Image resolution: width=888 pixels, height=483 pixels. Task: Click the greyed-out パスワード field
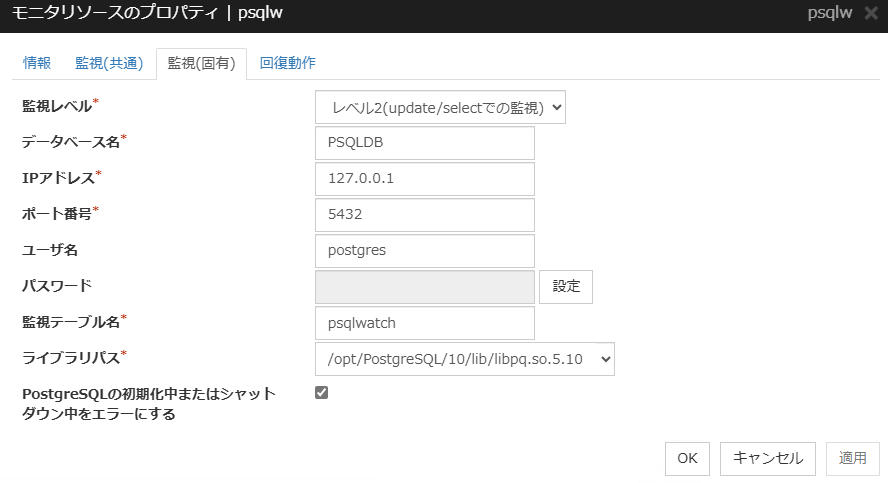[424, 287]
